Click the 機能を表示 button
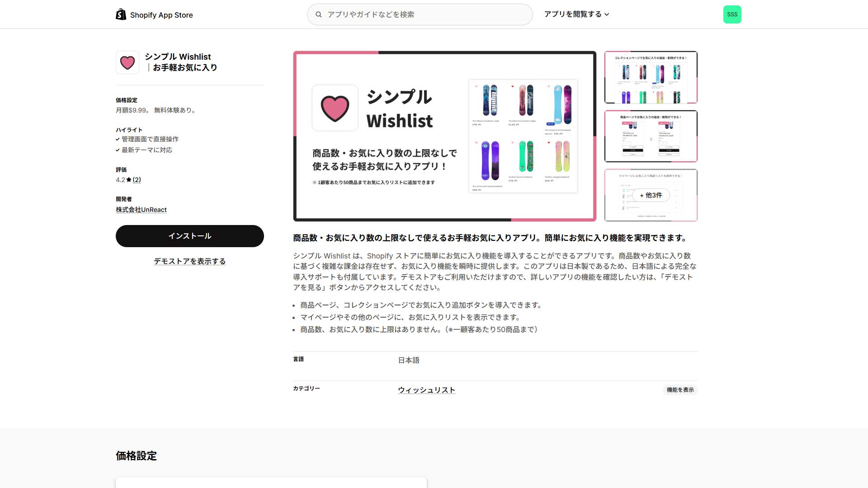 [x=680, y=390]
